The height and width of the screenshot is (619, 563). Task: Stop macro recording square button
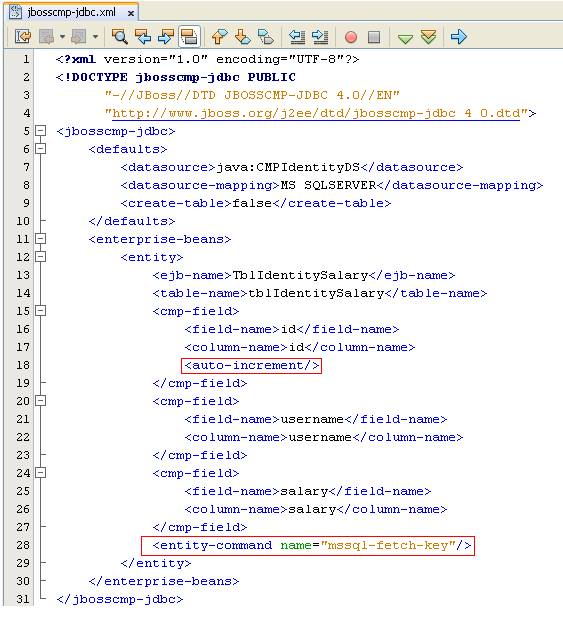(374, 37)
